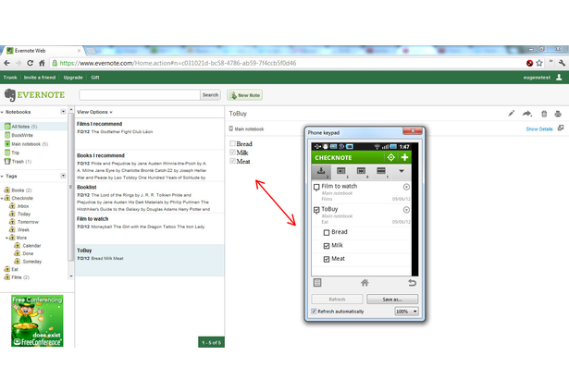Image resolution: width=569 pixels, height=392 pixels.
Task: Bookmark this page with the star
Action: coord(539,63)
